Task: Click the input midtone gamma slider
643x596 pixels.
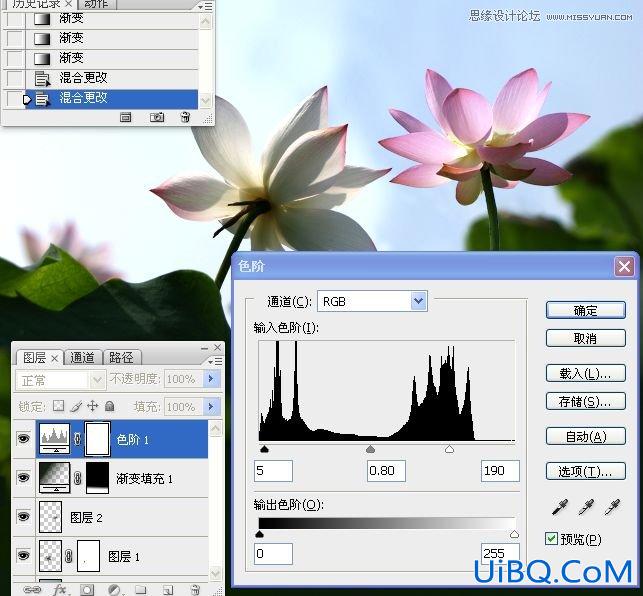Action: tap(370, 449)
